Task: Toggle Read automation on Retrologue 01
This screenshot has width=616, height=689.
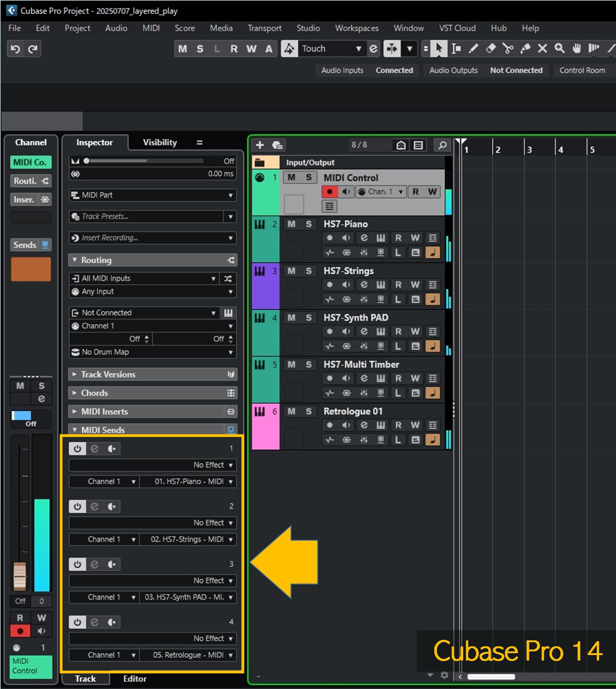Action: point(398,425)
